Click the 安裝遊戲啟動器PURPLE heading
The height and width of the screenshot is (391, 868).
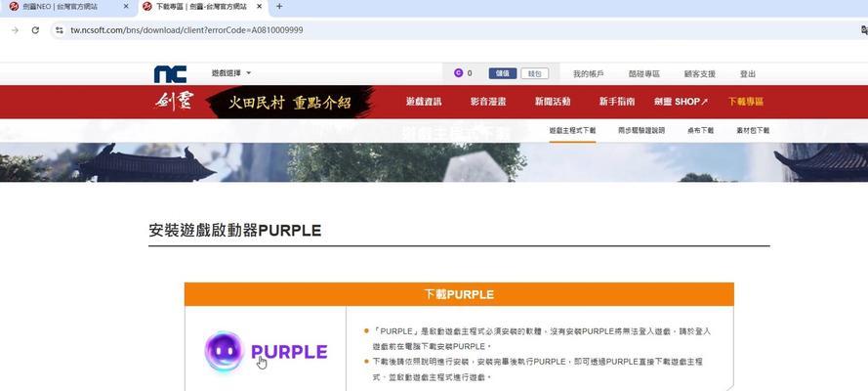pyautogui.click(x=235, y=231)
